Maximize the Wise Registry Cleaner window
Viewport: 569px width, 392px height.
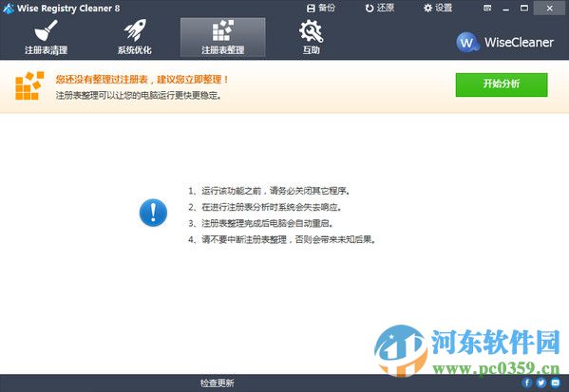point(524,8)
